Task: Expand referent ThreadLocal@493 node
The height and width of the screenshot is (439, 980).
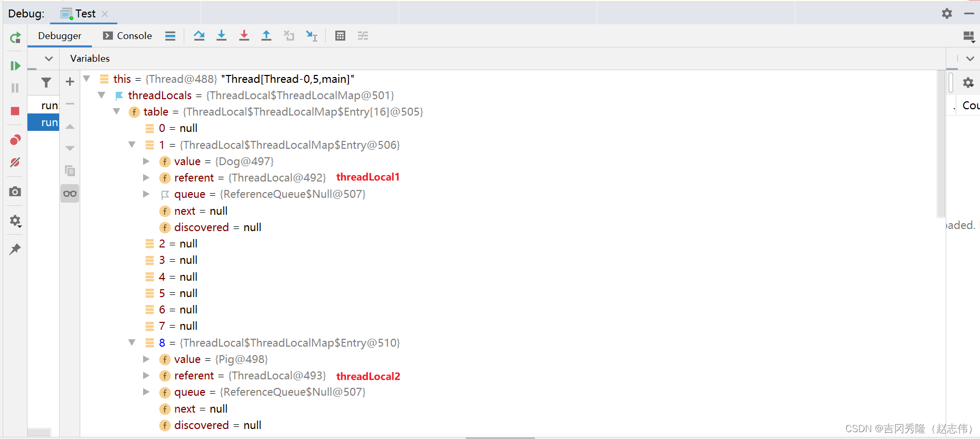Action: click(146, 376)
